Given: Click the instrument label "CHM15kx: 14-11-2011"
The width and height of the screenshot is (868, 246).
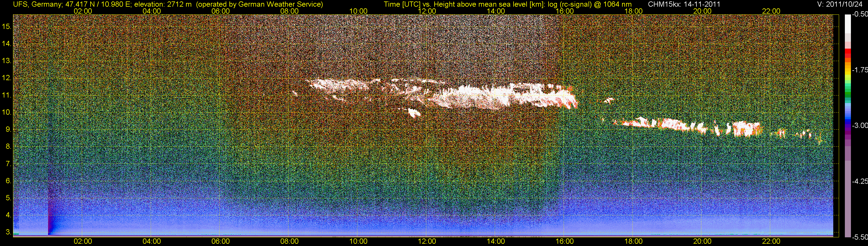Looking at the screenshot, I should pos(679,4).
